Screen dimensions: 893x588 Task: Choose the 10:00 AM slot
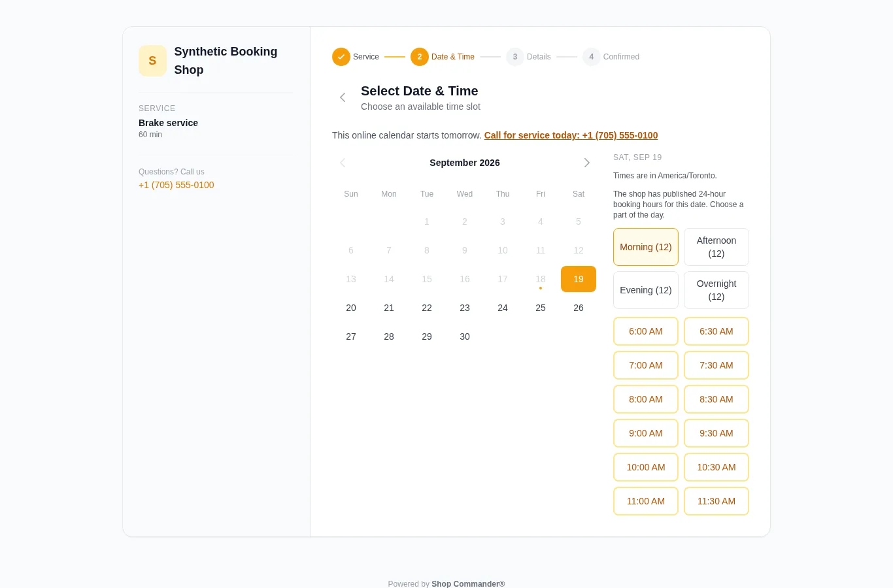coord(646,467)
